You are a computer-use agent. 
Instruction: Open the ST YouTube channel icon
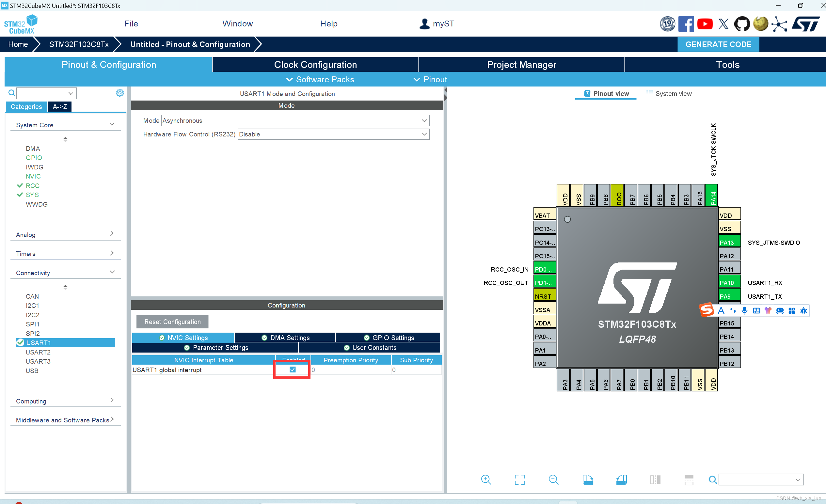click(704, 24)
